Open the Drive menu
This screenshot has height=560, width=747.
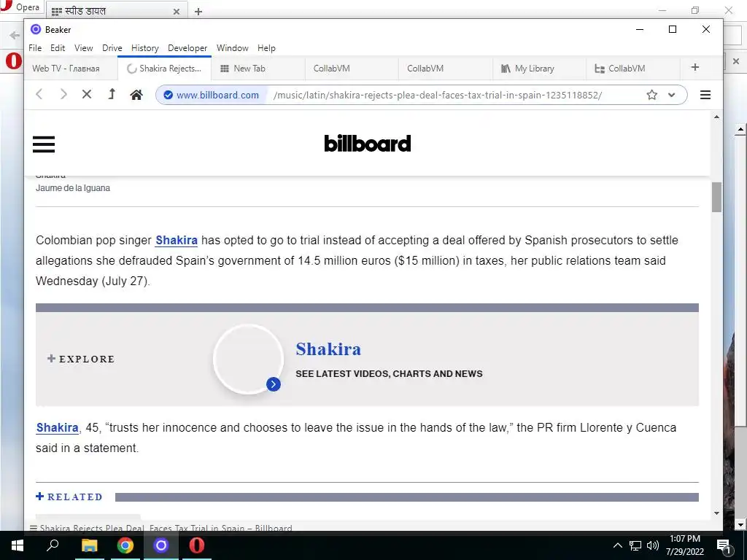coord(112,48)
